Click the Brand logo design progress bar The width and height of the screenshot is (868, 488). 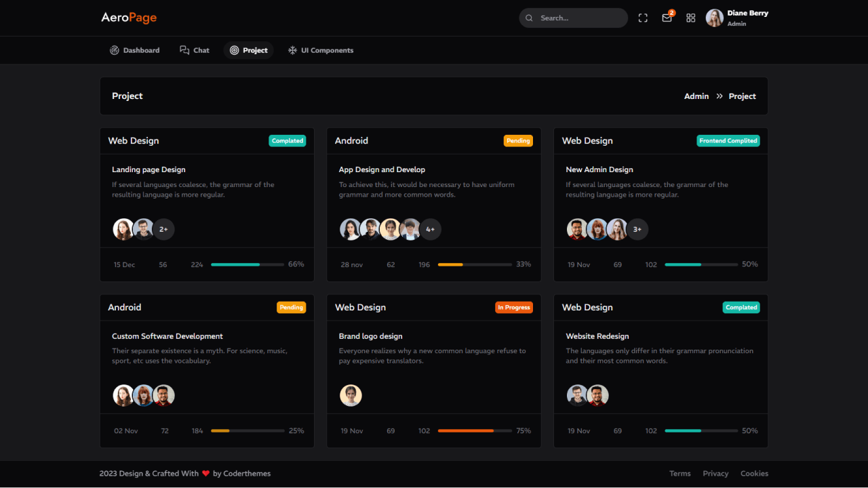pos(475,431)
